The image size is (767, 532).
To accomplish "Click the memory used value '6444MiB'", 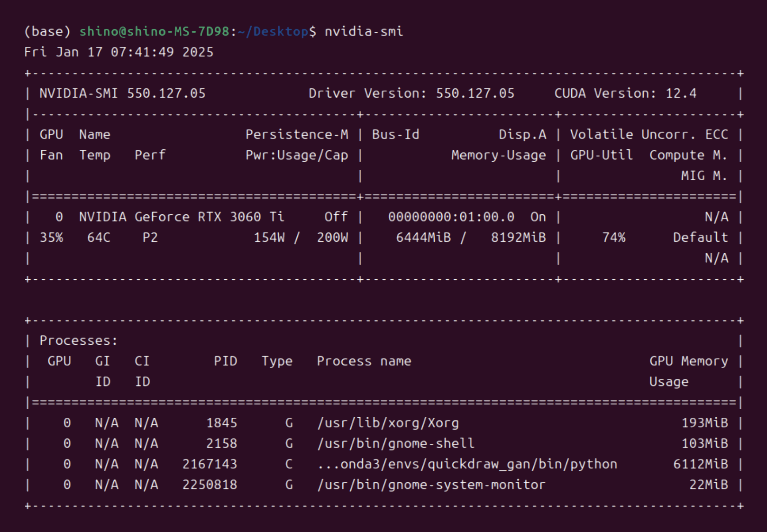I will point(423,237).
